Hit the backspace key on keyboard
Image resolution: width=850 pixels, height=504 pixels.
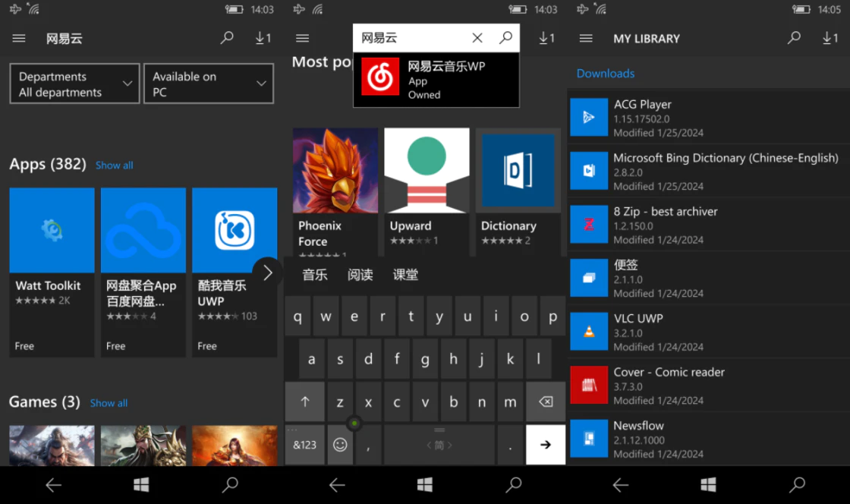(545, 402)
